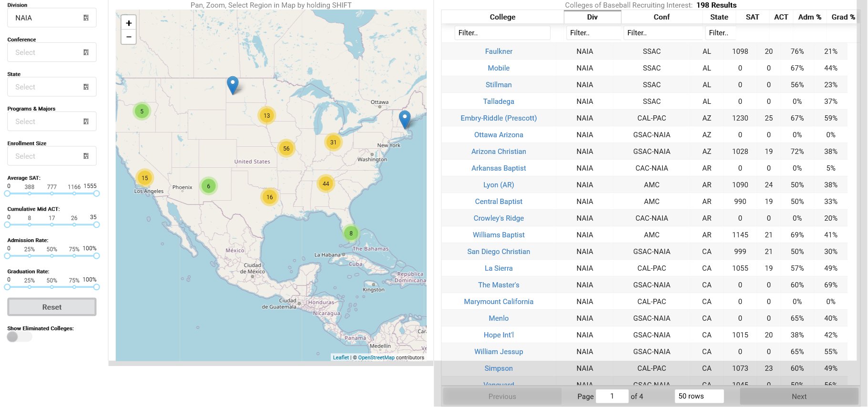
Task: Go to Next page of results
Action: 799,397
